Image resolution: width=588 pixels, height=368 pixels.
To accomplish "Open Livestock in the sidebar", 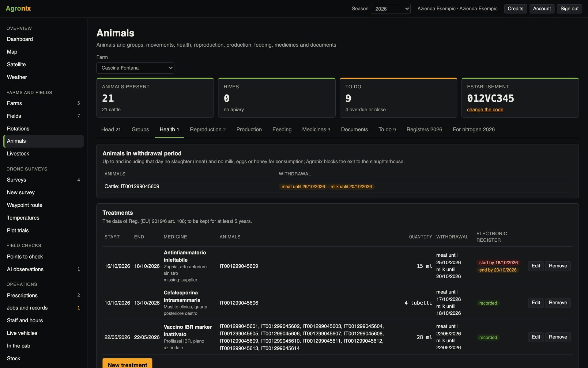I will (x=43, y=154).
